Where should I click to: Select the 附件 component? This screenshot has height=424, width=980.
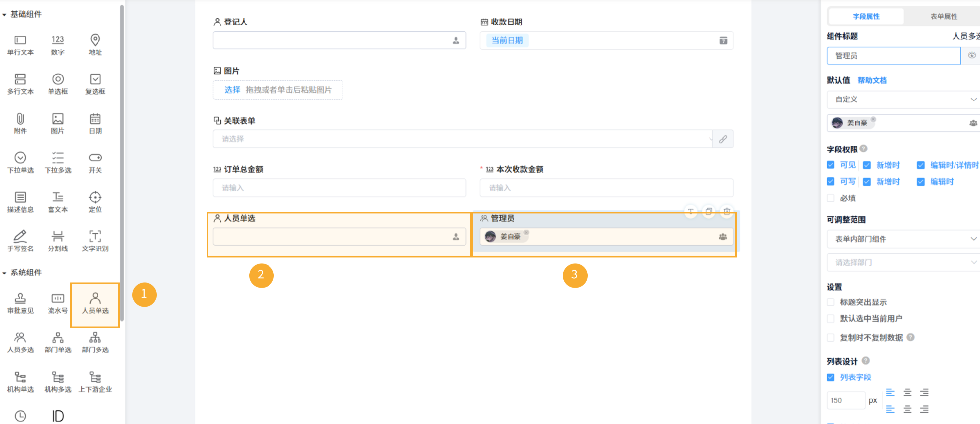[x=20, y=124]
